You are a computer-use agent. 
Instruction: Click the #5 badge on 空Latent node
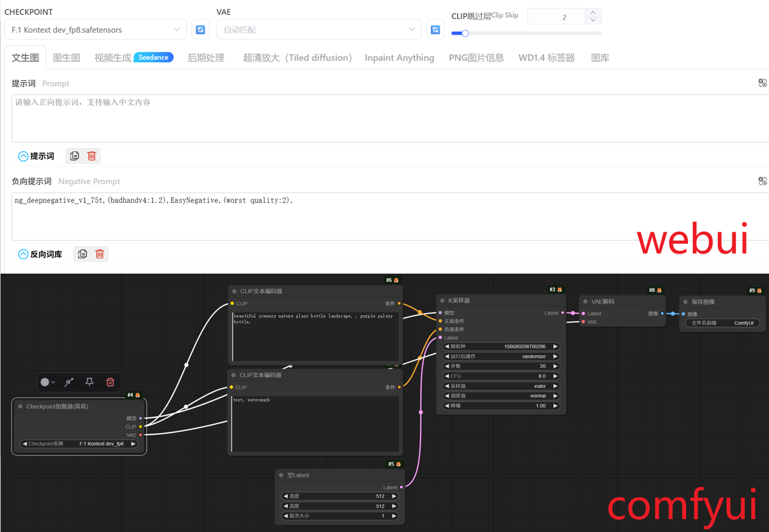click(x=394, y=464)
